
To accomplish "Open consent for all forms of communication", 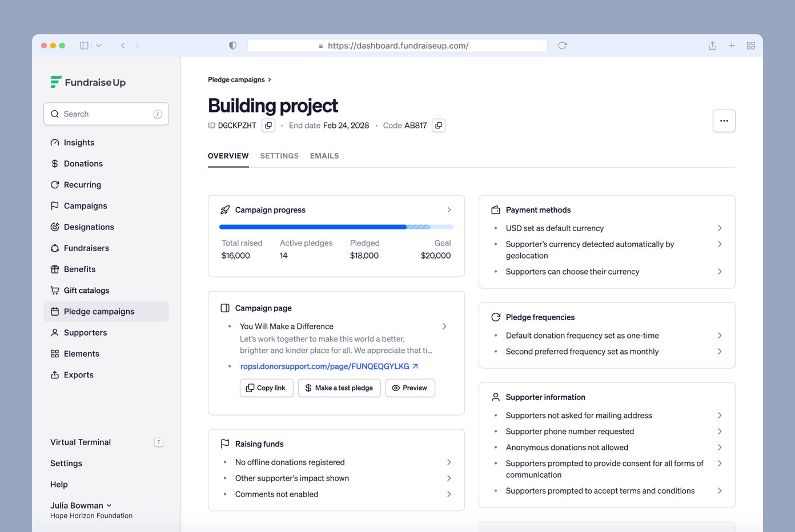I will pos(607,469).
